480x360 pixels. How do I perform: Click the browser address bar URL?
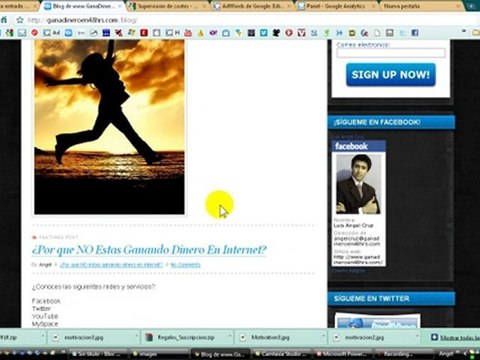(82, 20)
